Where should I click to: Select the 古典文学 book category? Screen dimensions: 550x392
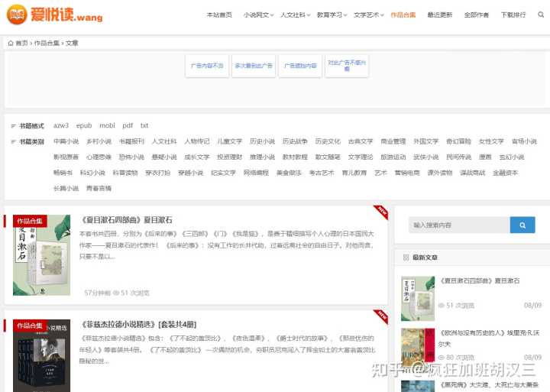[x=361, y=141]
